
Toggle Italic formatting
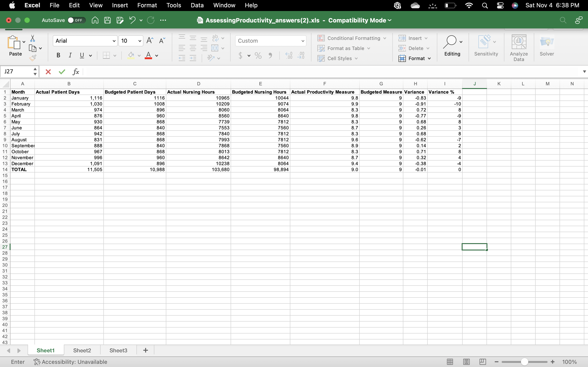pos(70,55)
